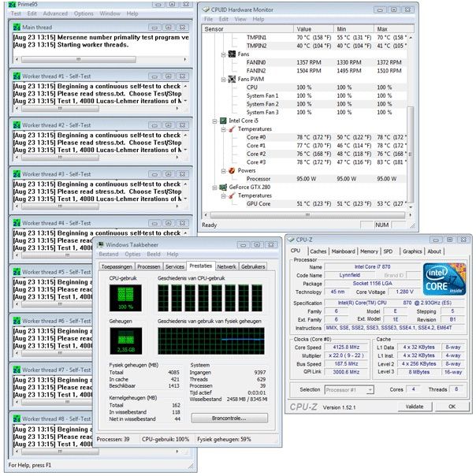The height and width of the screenshot is (476, 476).
Task: Collapse Temperatures under GeForce GTX 280
Action: 224,195
